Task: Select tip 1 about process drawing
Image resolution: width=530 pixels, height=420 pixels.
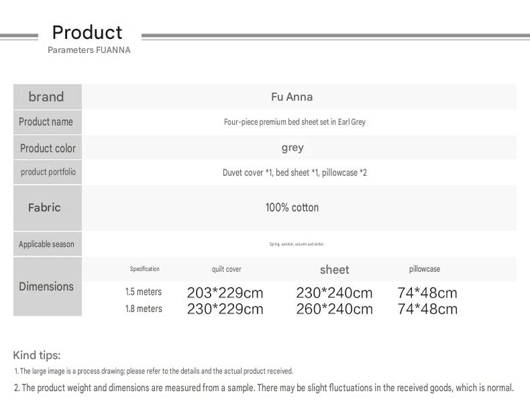Action: pos(154,371)
